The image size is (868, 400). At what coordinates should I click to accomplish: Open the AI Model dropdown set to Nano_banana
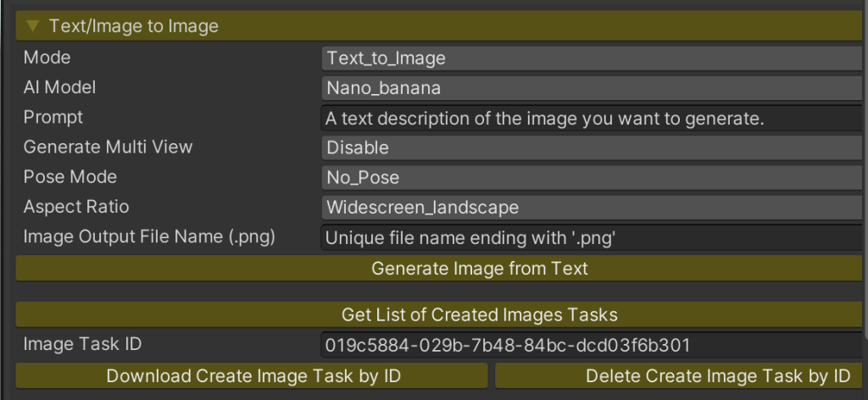pos(592,88)
